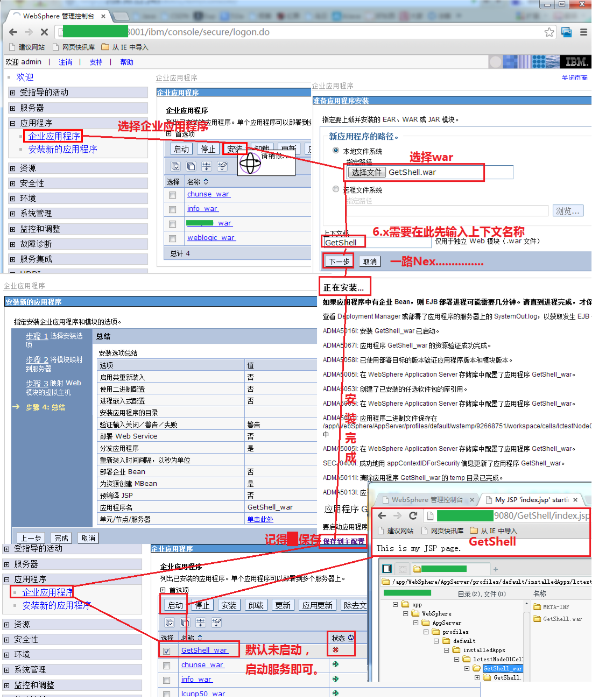
Task: Click 上一步 in the summary wizard
Action: [31, 538]
